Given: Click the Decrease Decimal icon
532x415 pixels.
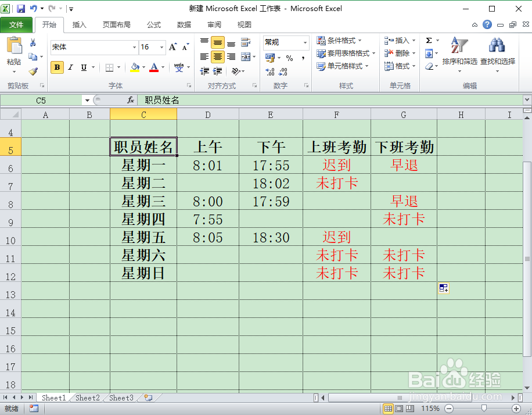Looking at the screenshot, I should pyautogui.click(x=283, y=71).
